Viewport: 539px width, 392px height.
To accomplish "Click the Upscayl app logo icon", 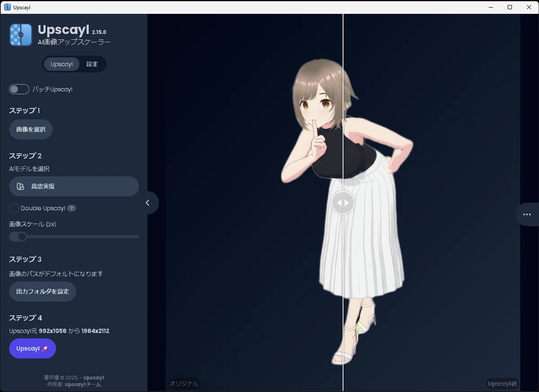I will click(21, 35).
